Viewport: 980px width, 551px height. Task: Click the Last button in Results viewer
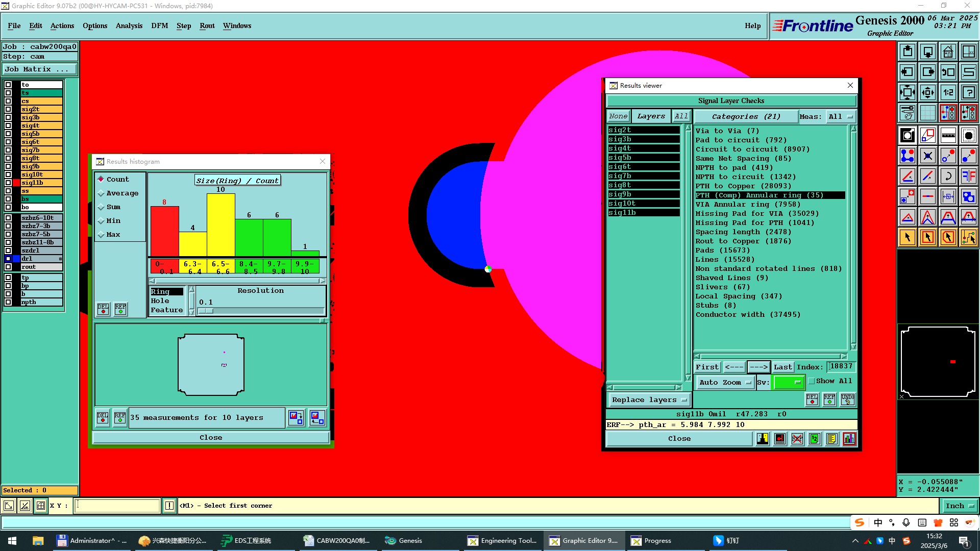pyautogui.click(x=782, y=367)
